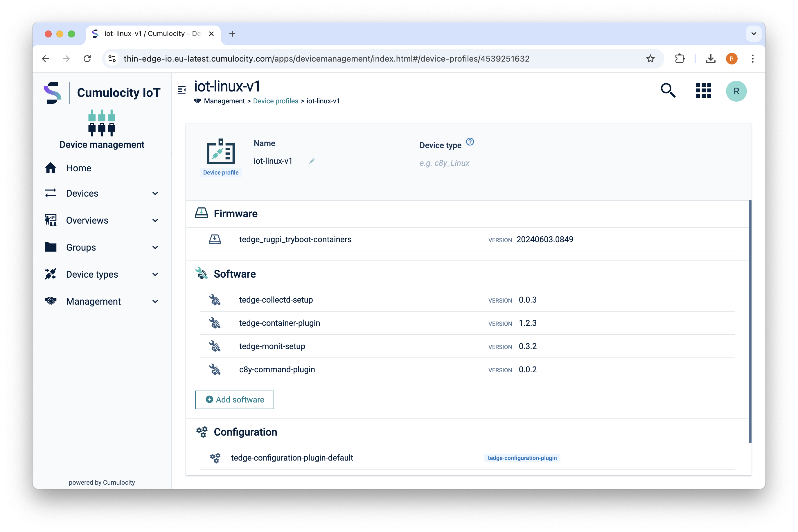Expand the Devices chevron
Image resolution: width=798 pixels, height=532 pixels.
point(155,193)
